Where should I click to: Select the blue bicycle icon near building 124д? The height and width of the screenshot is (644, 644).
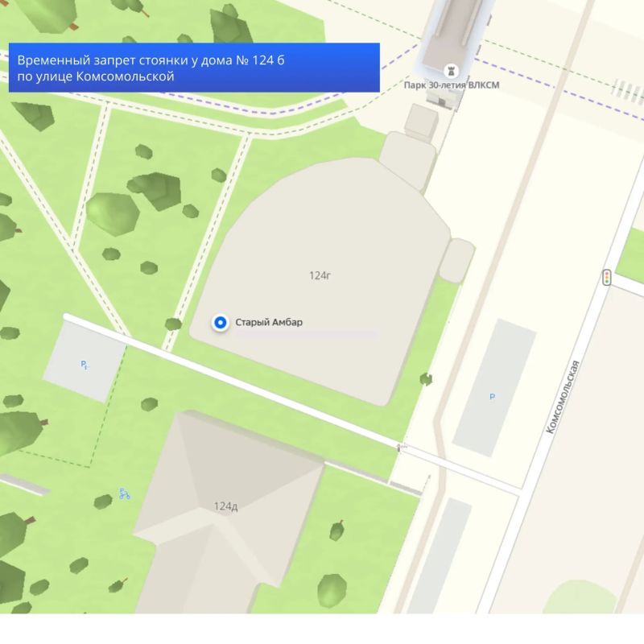pyautogui.click(x=124, y=493)
